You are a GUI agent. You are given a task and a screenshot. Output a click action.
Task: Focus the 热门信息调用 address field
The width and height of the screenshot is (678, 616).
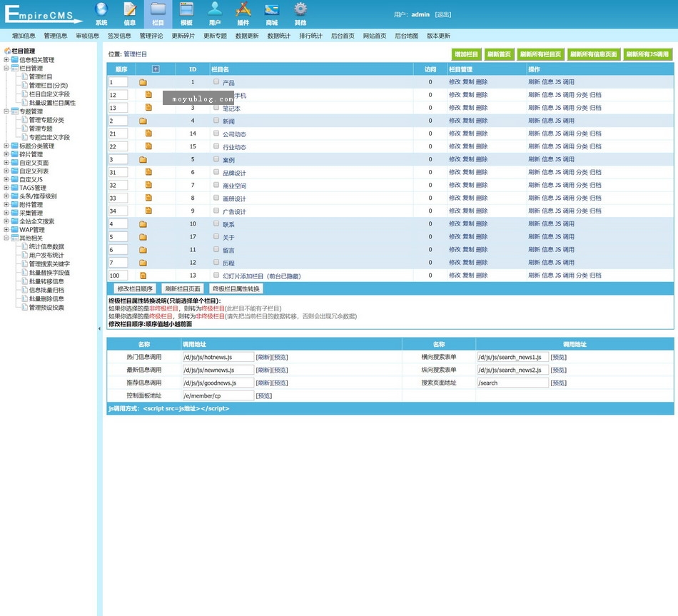click(218, 357)
